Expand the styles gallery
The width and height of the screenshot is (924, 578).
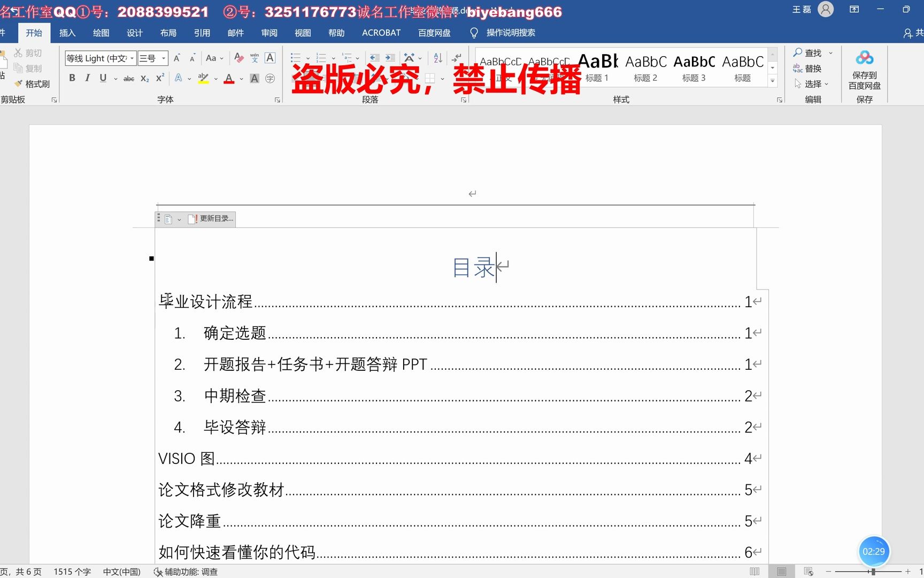point(773,81)
